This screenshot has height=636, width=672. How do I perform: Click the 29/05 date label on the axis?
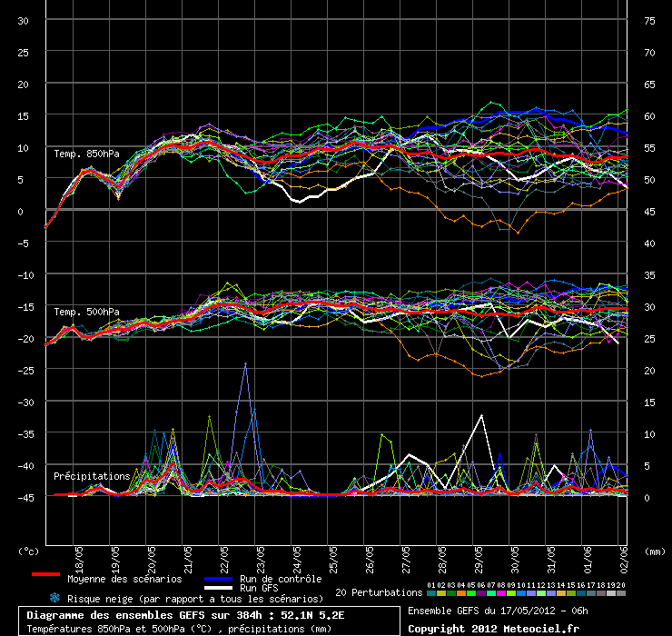pyautogui.click(x=479, y=560)
